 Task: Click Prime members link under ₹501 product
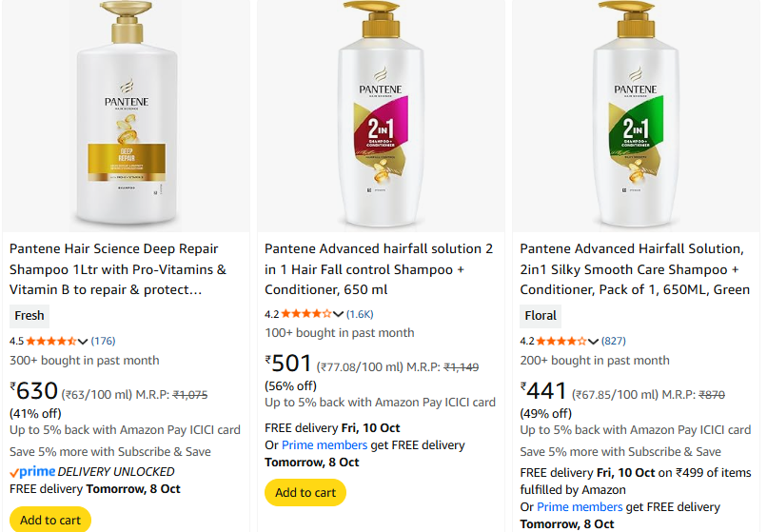point(324,444)
